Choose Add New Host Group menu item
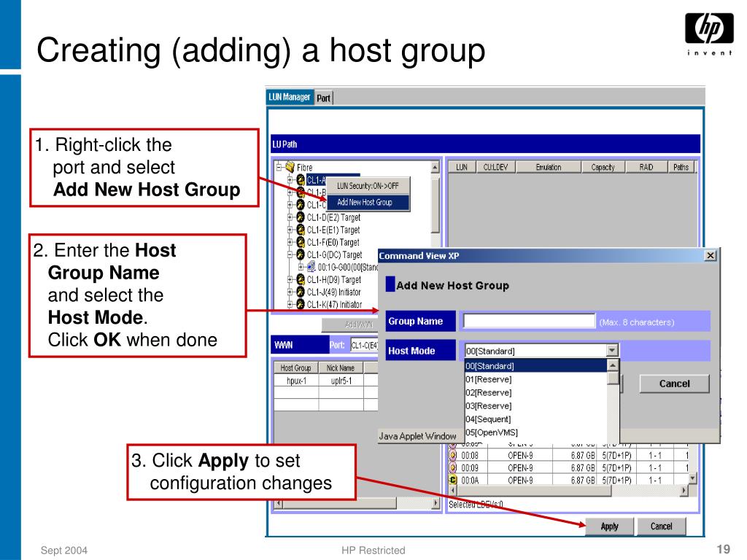 pos(368,203)
